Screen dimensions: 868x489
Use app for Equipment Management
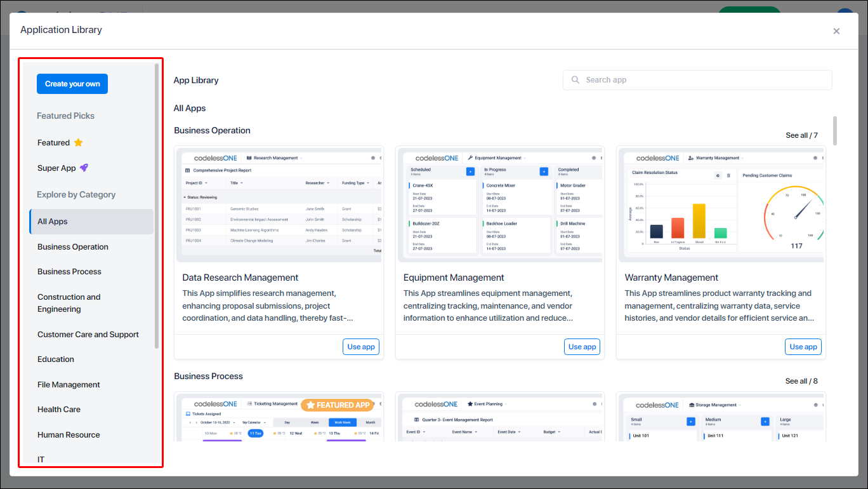point(582,346)
